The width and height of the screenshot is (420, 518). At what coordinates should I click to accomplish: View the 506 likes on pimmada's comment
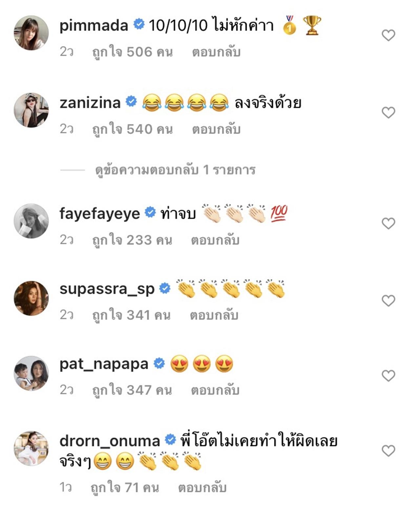133,52
